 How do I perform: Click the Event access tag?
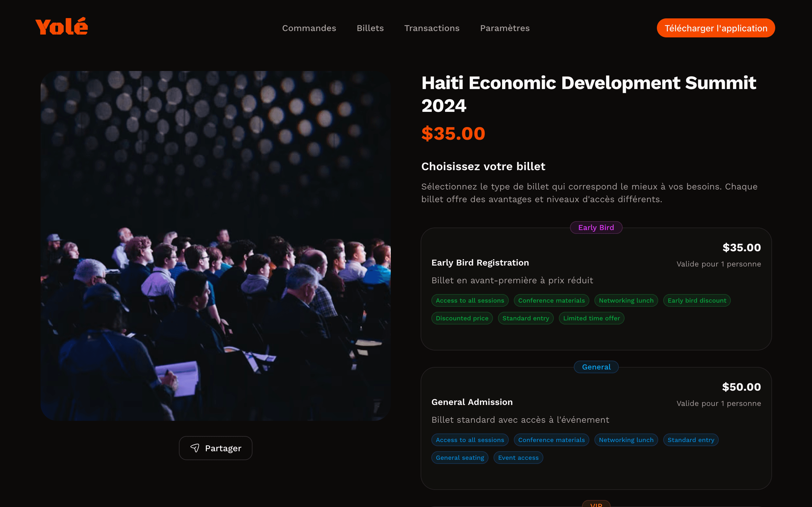tap(518, 458)
